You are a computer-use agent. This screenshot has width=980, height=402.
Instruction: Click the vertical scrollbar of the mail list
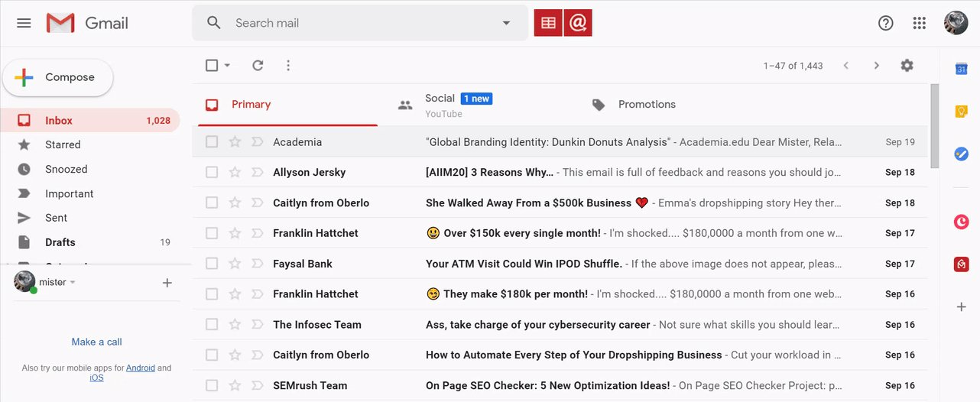pos(934,126)
